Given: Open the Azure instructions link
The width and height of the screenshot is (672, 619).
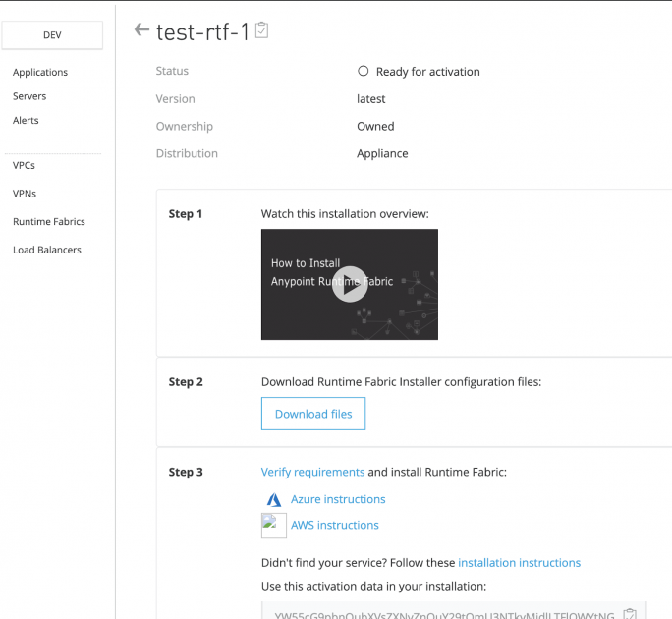Looking at the screenshot, I should click(x=338, y=499).
